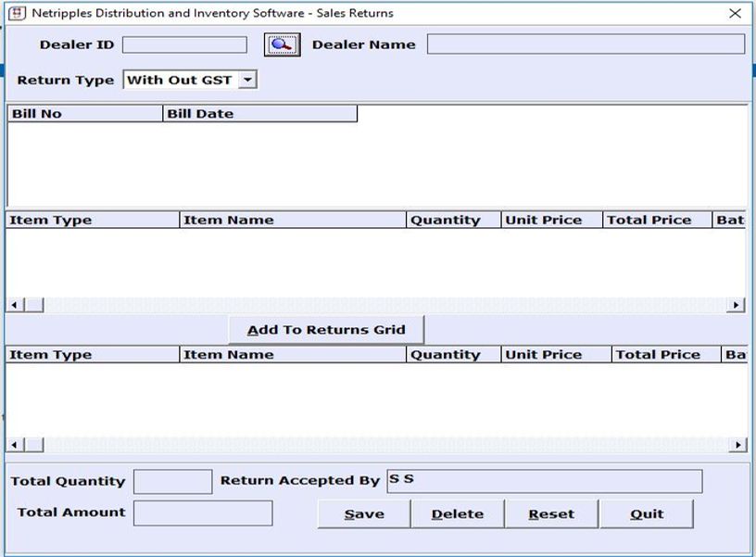The image size is (756, 557).
Task: Click upper grid Item Name column header
Action: [293, 220]
